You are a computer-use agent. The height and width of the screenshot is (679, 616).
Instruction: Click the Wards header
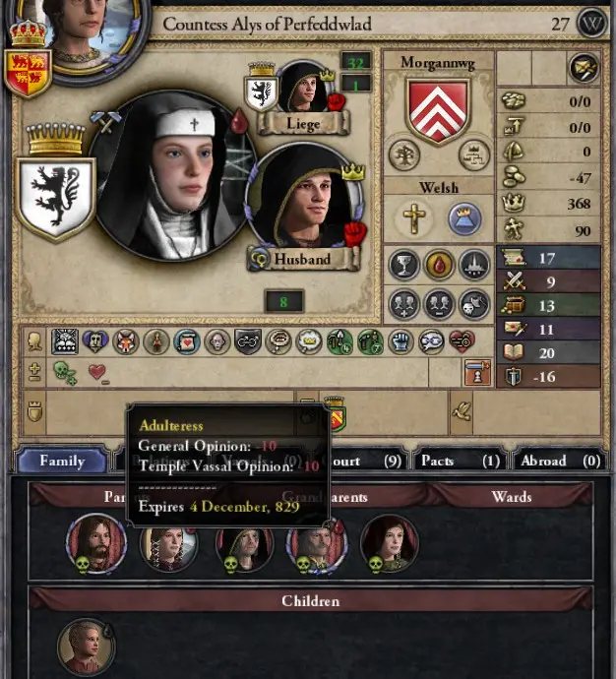[x=512, y=497]
